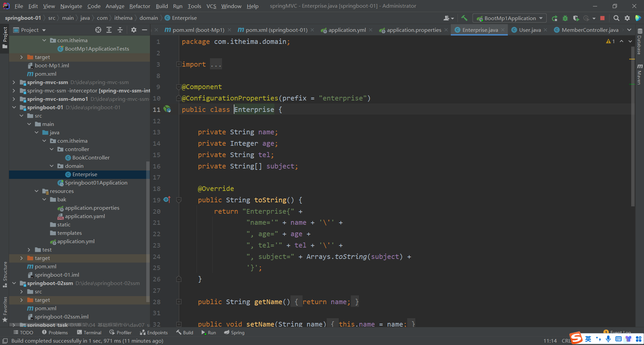Open IDE settings gear in top toolbar
Viewport: 644px width, 345px height.
[627, 18]
